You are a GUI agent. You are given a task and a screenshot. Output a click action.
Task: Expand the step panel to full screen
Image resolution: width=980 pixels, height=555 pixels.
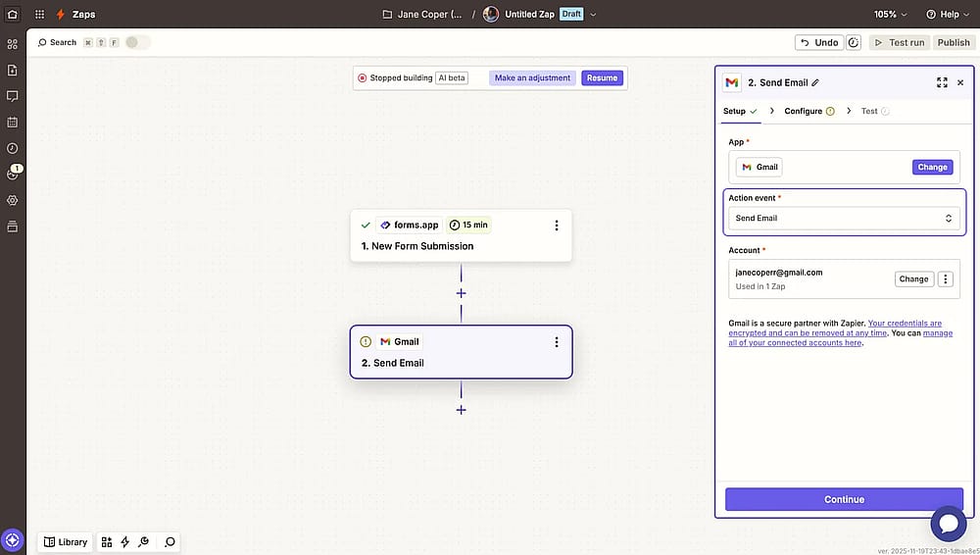click(942, 82)
